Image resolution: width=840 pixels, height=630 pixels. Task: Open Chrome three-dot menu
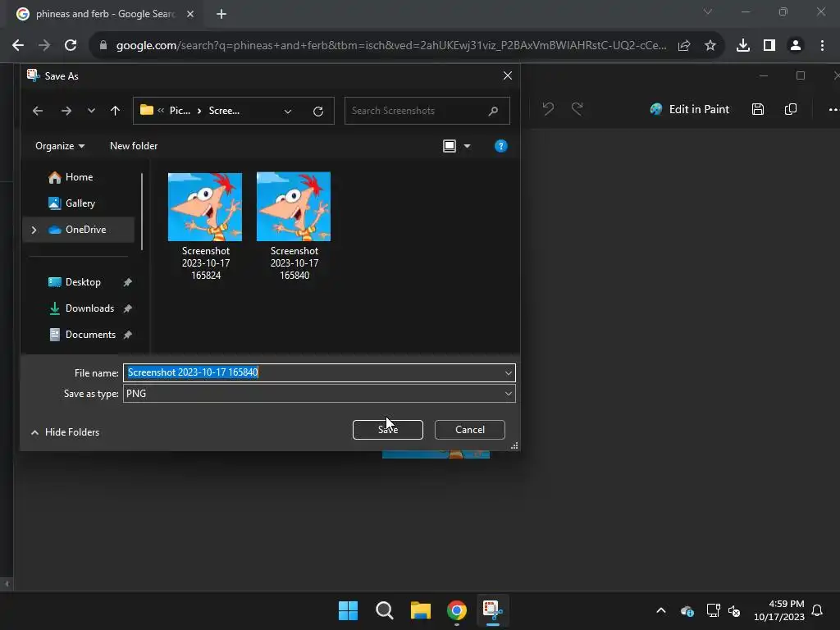822,46
